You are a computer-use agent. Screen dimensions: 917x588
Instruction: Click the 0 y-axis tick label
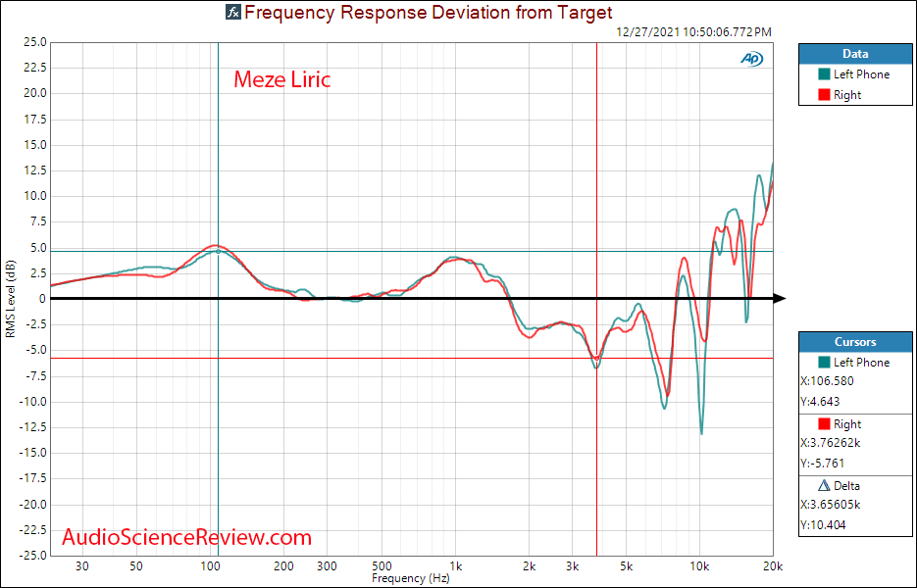point(42,299)
